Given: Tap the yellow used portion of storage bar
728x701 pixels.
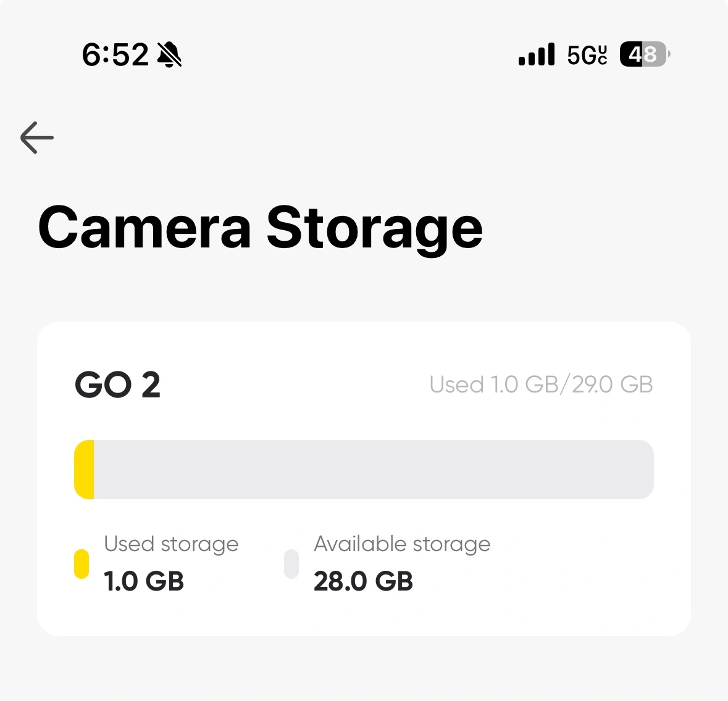Looking at the screenshot, I should pyautogui.click(x=84, y=470).
